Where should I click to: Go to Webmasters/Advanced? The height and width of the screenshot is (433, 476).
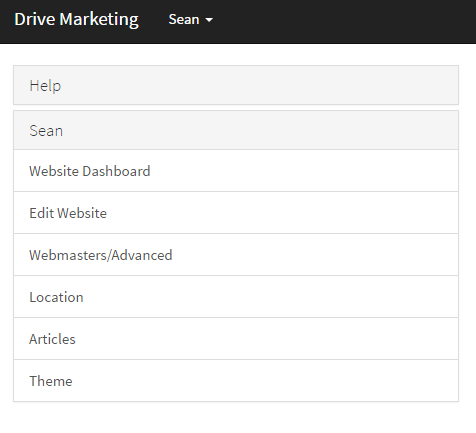click(x=101, y=255)
